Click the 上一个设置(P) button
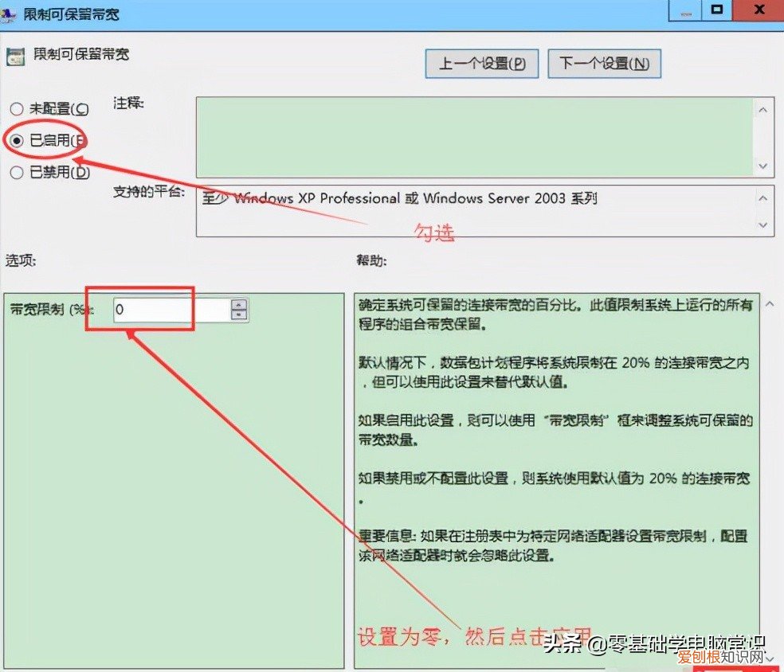The width and height of the screenshot is (784, 672). tap(481, 64)
